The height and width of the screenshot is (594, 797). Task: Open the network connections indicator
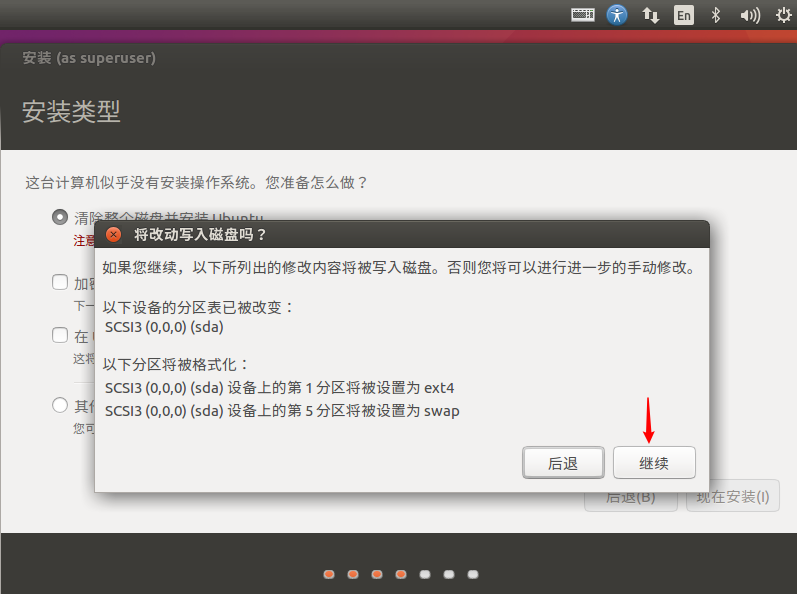coord(651,15)
